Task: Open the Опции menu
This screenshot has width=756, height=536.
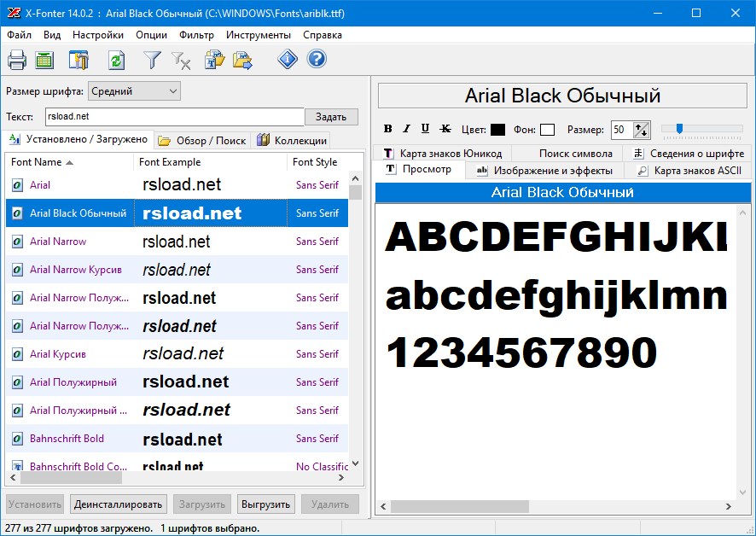Action: (x=151, y=35)
